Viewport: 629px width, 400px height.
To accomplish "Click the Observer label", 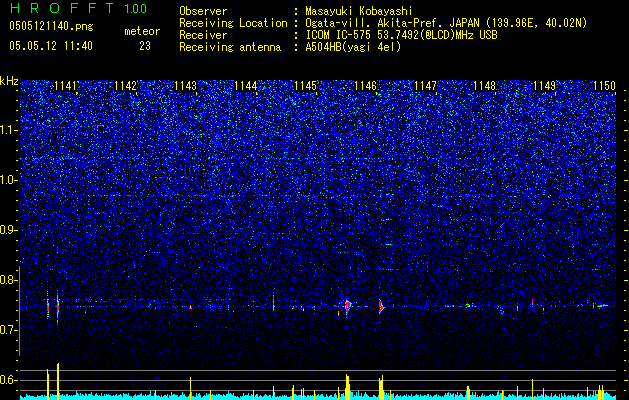I will pos(203,11).
